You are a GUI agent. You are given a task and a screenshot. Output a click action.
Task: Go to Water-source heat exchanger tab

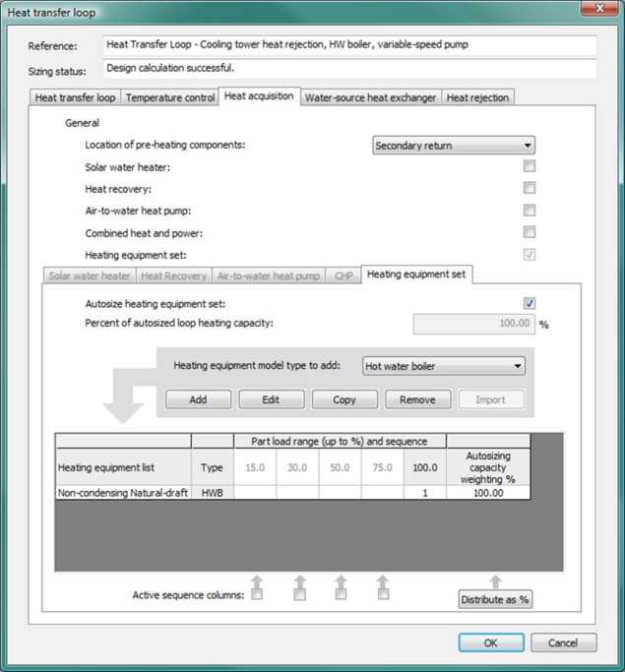point(370,98)
